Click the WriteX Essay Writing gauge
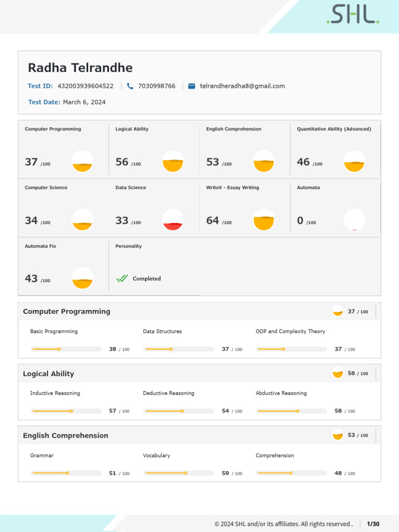 (x=263, y=220)
